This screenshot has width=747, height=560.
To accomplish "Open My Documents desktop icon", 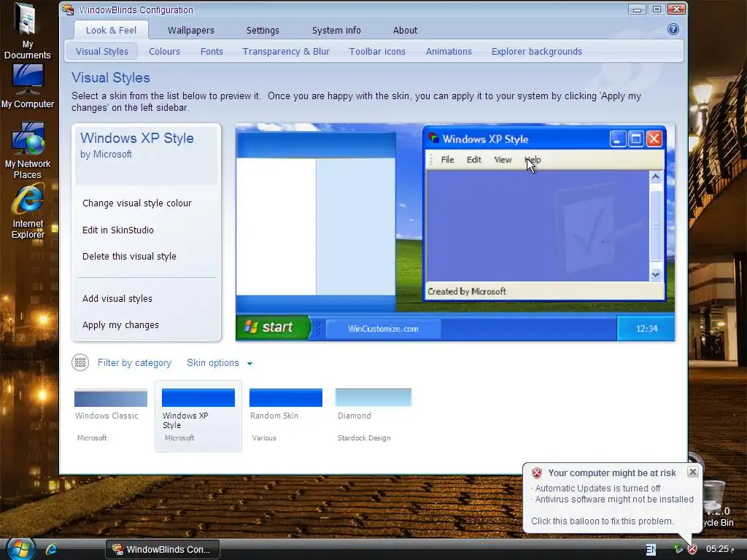I will tap(27, 31).
